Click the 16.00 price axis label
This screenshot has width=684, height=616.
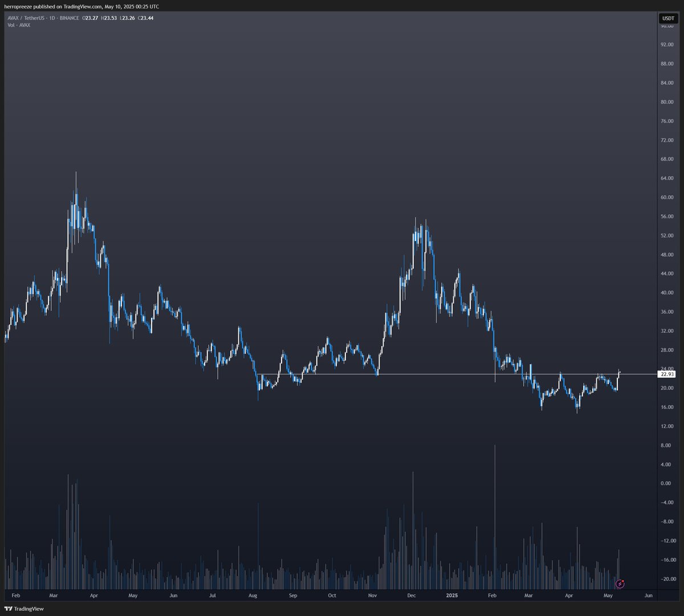(666, 407)
